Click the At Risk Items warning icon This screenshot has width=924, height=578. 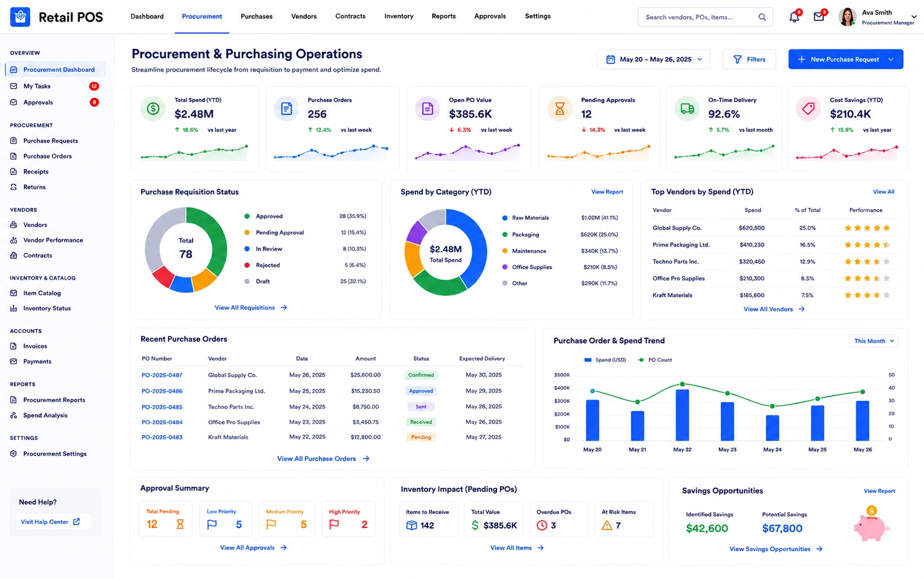pos(607,526)
